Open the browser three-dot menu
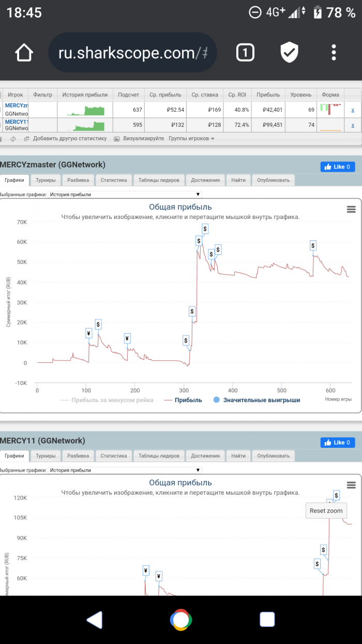Viewport: 362px width, 644px height. (334, 52)
